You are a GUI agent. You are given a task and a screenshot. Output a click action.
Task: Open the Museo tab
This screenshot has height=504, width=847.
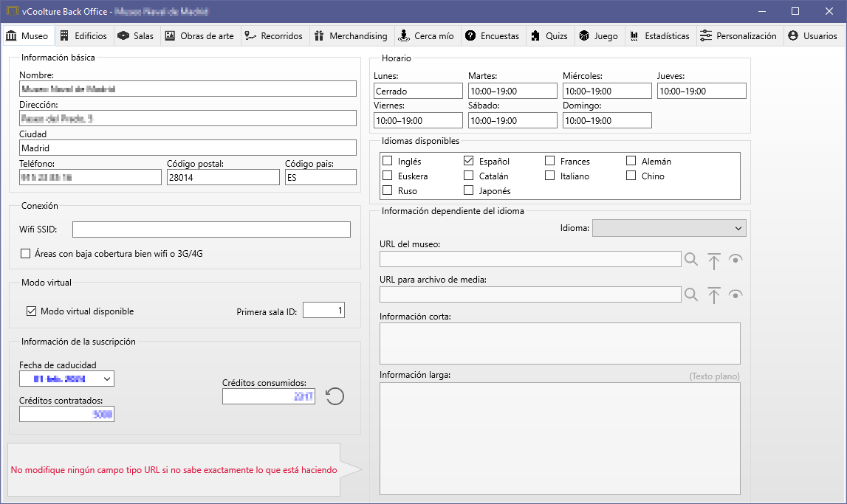[27, 35]
